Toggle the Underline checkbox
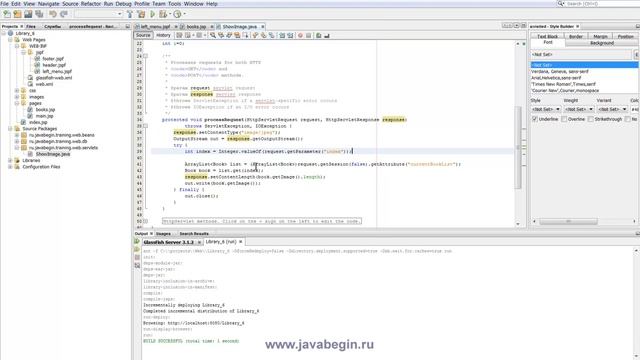Image resolution: width=640 pixels, height=360 pixels. click(535, 119)
